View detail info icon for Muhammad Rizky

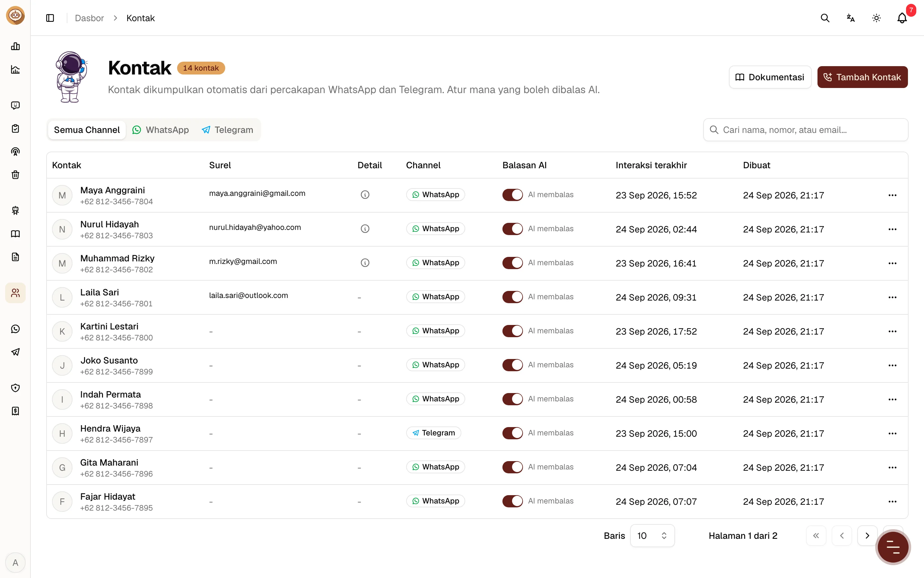point(365,263)
